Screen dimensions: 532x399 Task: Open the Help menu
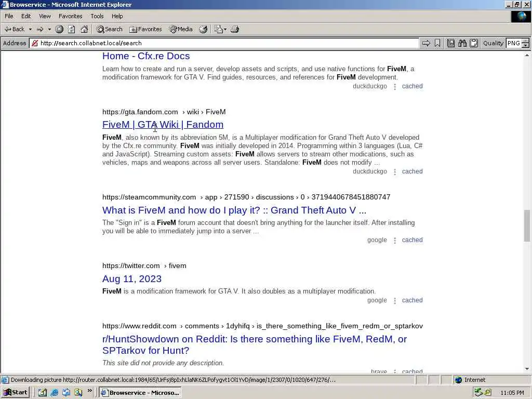117,16
